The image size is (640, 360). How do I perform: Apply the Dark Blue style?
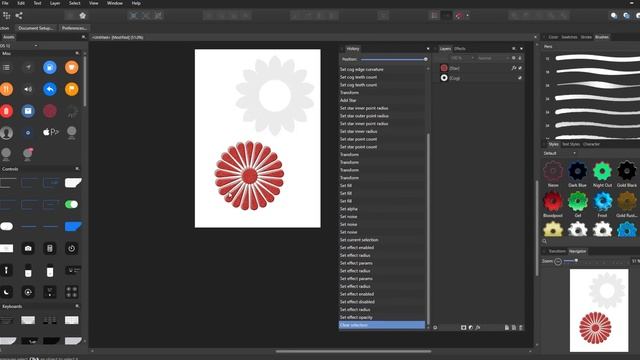(578, 171)
